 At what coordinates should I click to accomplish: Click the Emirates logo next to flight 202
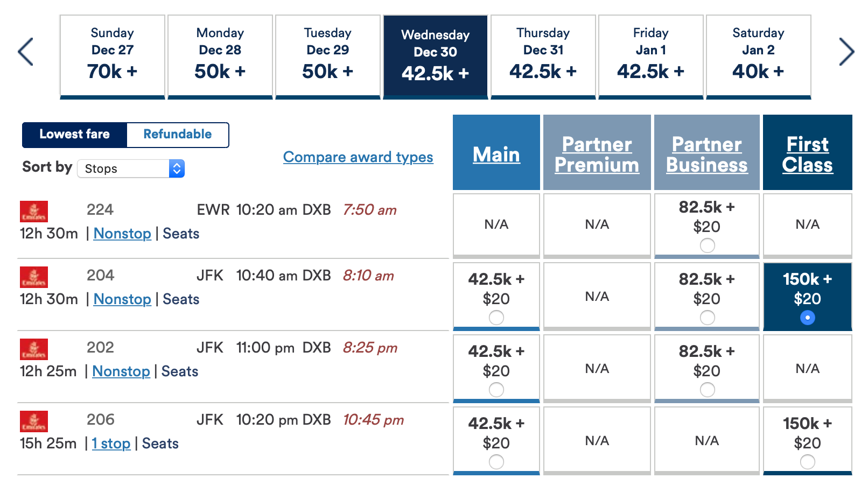click(33, 350)
